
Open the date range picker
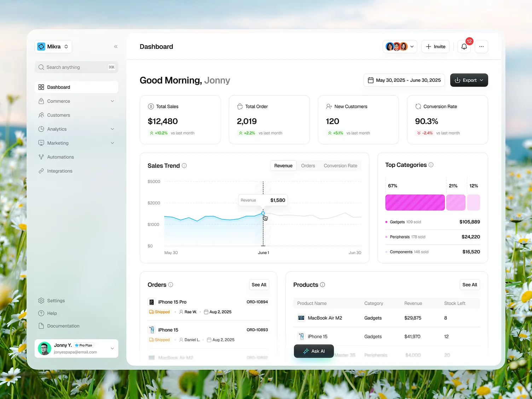pos(404,80)
